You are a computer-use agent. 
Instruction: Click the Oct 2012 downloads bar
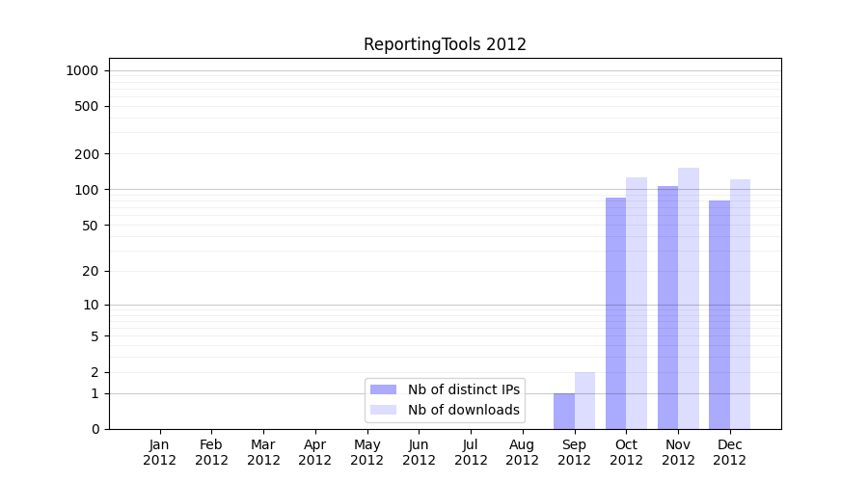[637, 303]
